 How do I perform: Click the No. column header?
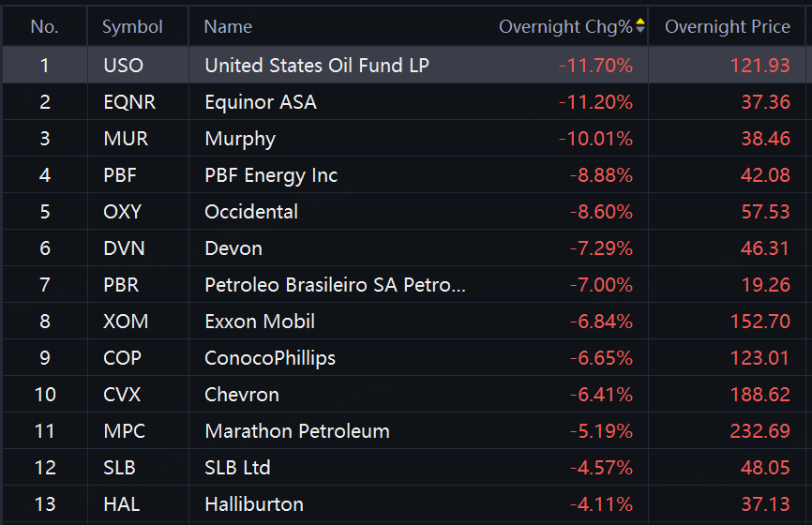[44, 26]
